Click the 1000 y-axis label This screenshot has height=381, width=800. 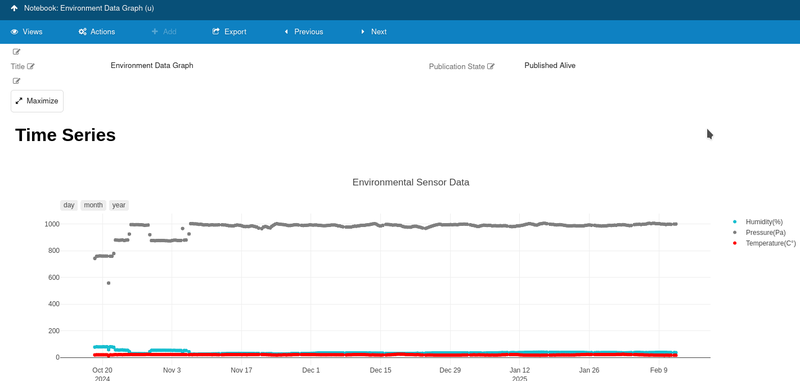pos(53,224)
